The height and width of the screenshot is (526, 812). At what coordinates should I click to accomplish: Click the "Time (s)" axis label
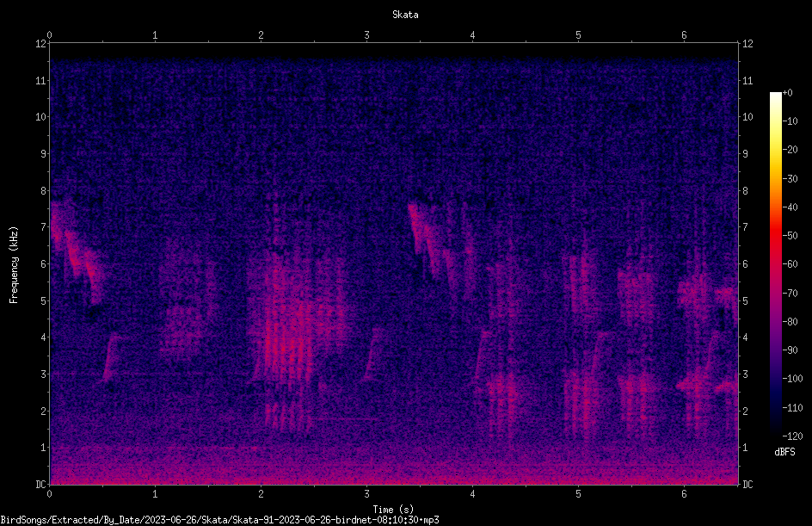(393, 510)
